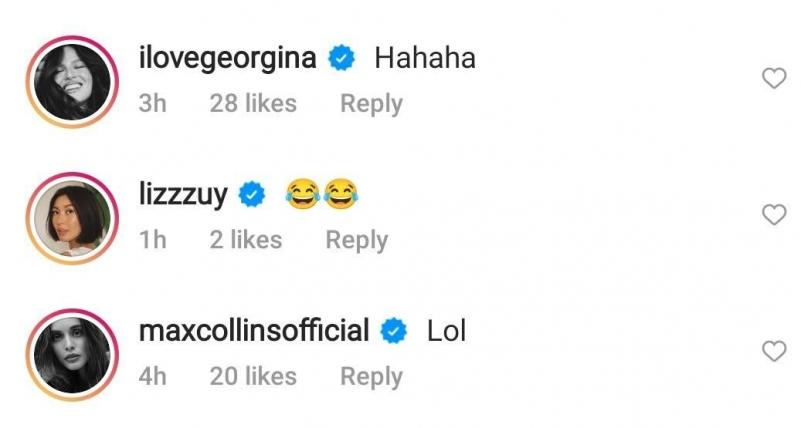Open the 20 likes list

[253, 376]
